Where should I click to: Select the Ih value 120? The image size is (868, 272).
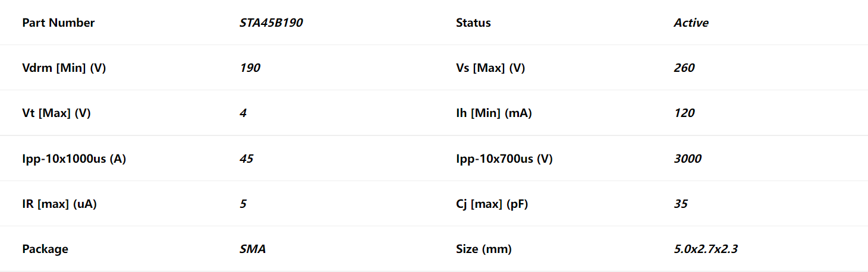pyautogui.click(x=684, y=113)
